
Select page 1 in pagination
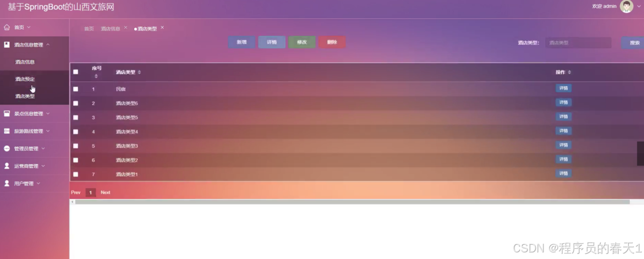click(90, 192)
